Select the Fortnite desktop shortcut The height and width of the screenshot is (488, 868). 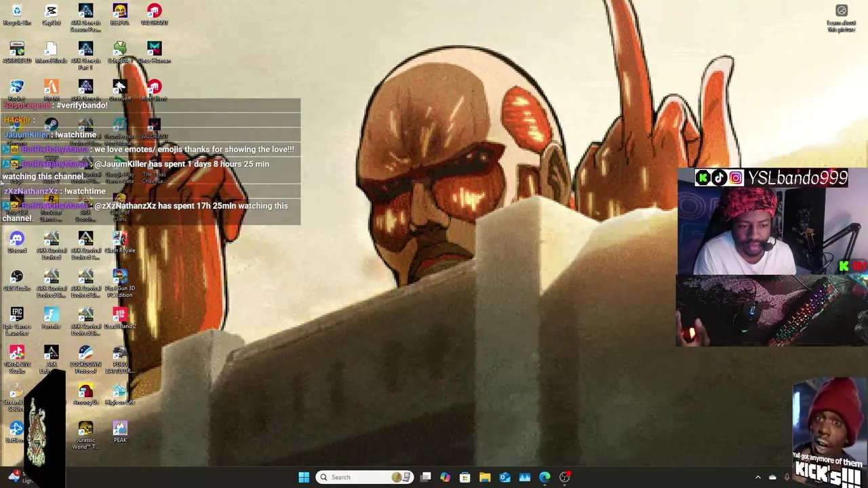52,319
